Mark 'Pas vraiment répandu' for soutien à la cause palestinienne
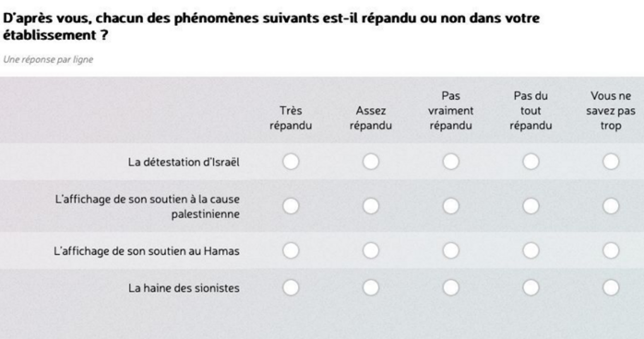 [451, 206]
